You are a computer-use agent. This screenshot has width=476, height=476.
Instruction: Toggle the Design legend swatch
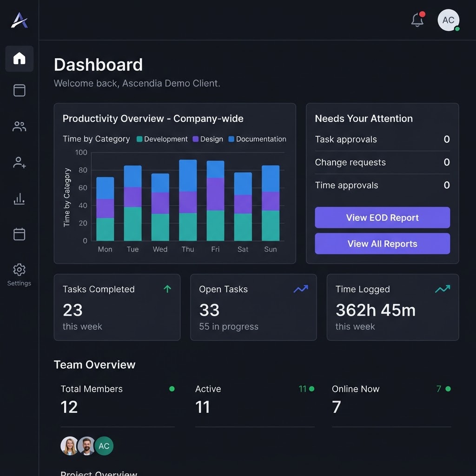[x=196, y=139]
